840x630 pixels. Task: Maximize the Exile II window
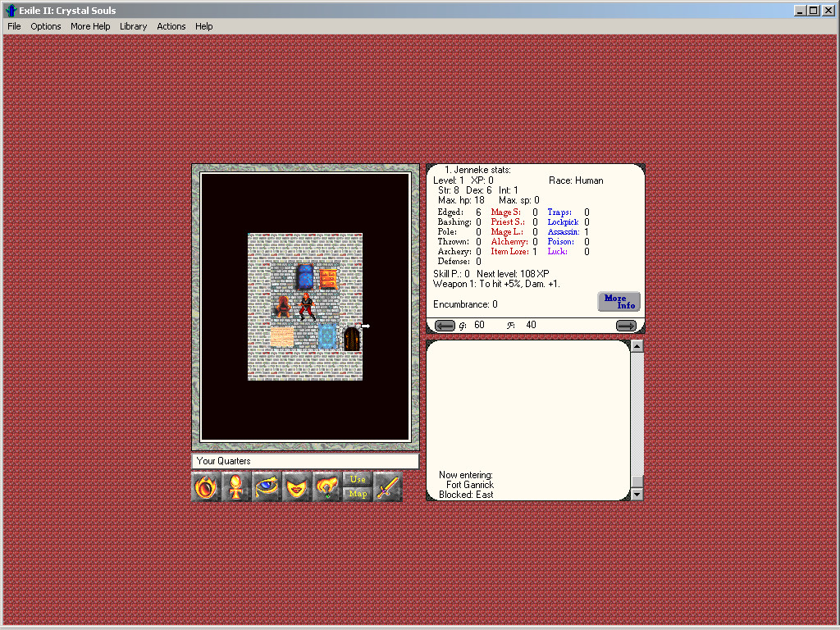click(814, 10)
